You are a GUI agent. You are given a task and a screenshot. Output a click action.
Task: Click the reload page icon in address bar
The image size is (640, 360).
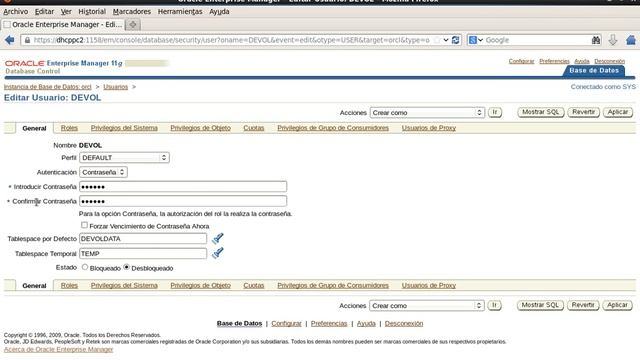click(456, 40)
